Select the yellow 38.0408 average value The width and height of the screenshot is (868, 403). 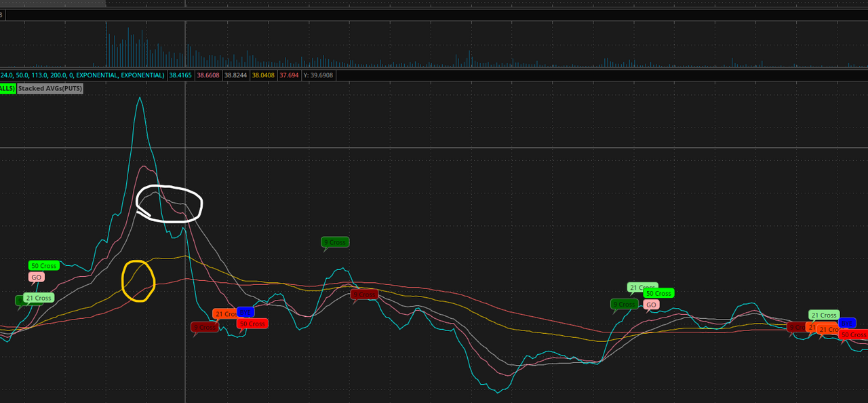pos(263,75)
